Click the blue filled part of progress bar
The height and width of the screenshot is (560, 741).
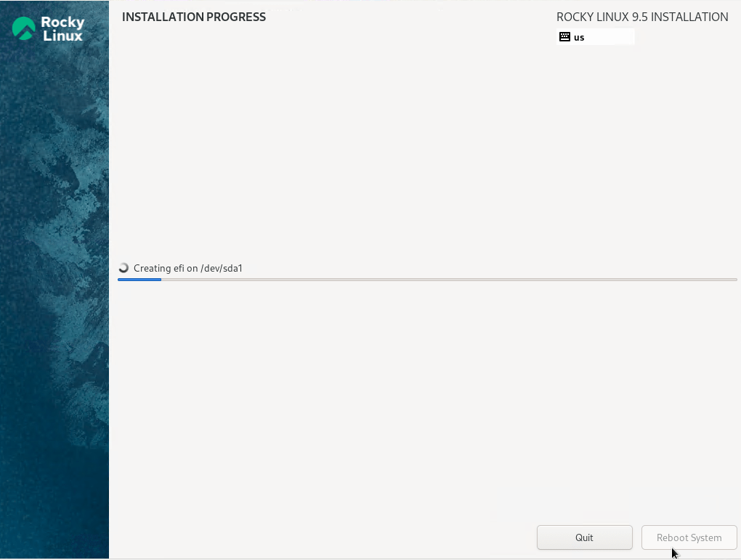139,280
